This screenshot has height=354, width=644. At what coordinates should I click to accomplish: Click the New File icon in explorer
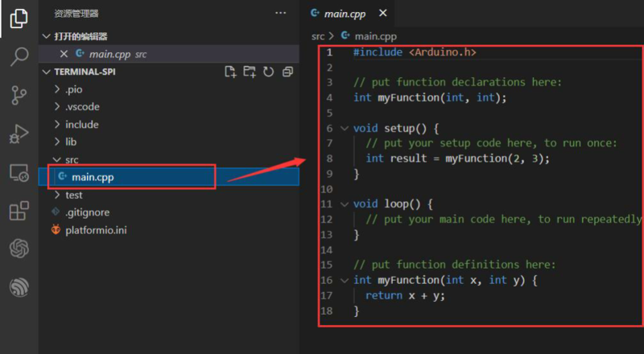pos(230,72)
